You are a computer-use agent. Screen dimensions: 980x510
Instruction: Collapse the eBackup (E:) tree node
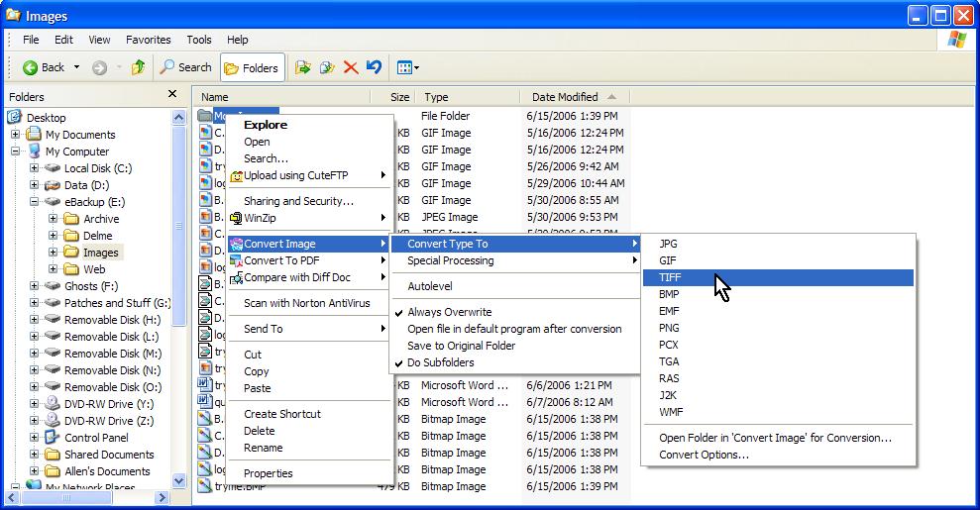point(35,202)
